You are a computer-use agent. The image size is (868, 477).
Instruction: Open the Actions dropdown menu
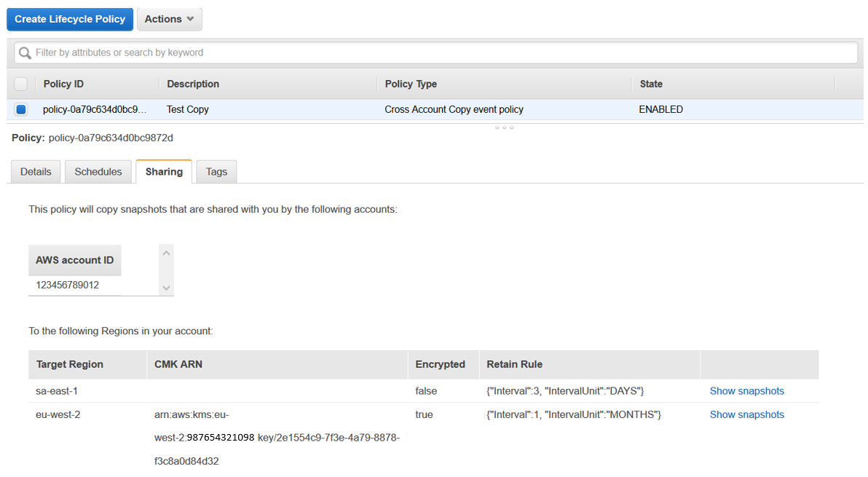click(169, 19)
